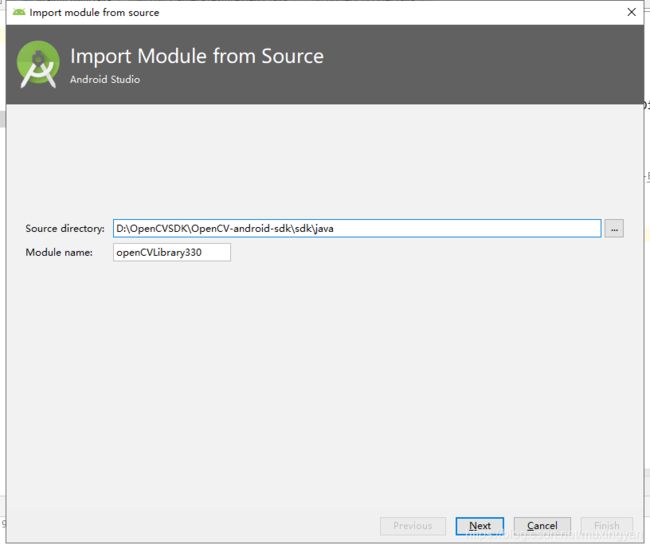Click the 'Import Module from Source' heading
The height and width of the screenshot is (549, 650).
click(x=197, y=56)
